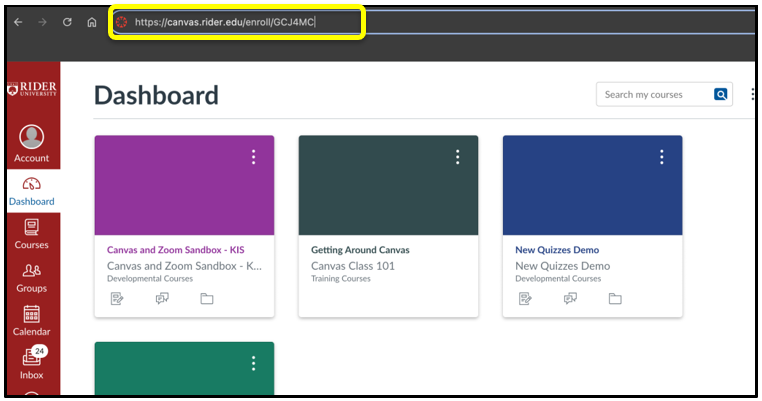Open Discussions icon on Canvas and Zoom Sandbox card
Screen dimensions: 762x401
coord(162,298)
